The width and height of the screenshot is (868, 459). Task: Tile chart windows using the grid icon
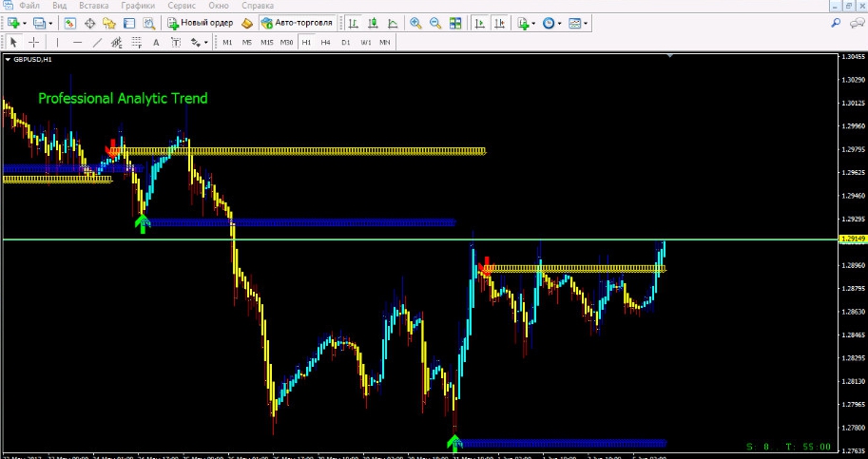click(455, 23)
